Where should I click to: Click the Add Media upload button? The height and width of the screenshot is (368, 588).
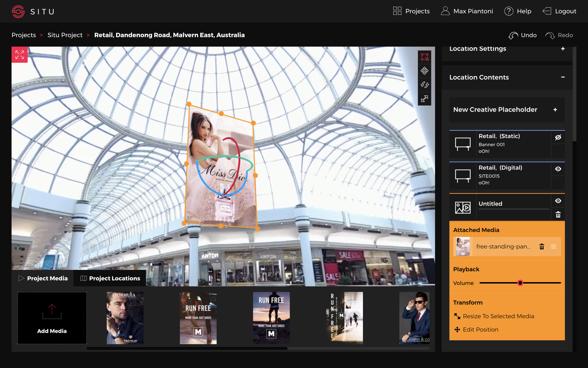click(x=52, y=318)
